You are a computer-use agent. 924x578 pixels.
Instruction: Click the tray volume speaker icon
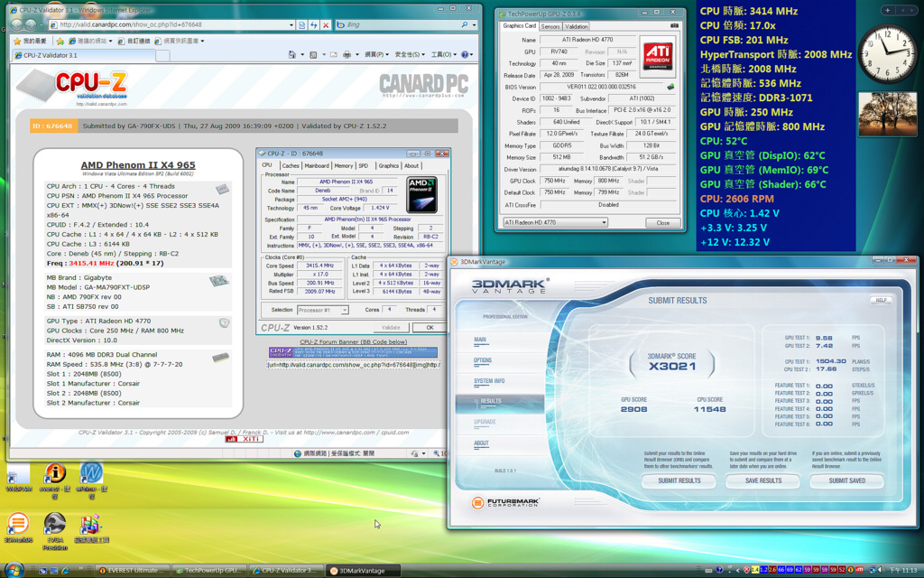click(x=881, y=570)
